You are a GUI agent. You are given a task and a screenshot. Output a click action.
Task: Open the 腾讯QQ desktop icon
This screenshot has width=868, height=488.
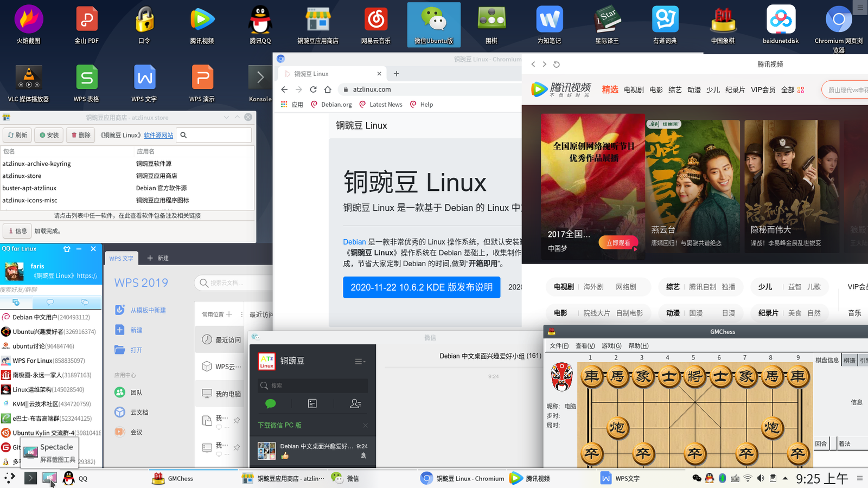point(260,24)
